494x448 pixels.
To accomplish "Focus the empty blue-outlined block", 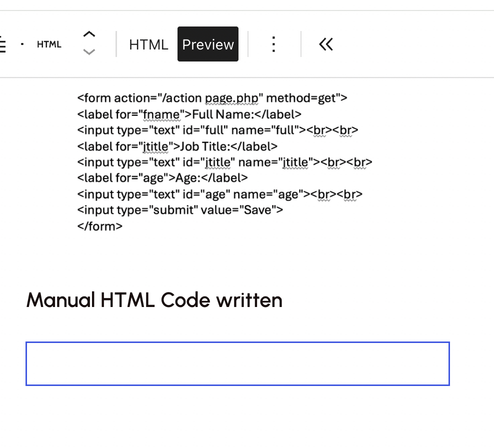I will click(237, 363).
